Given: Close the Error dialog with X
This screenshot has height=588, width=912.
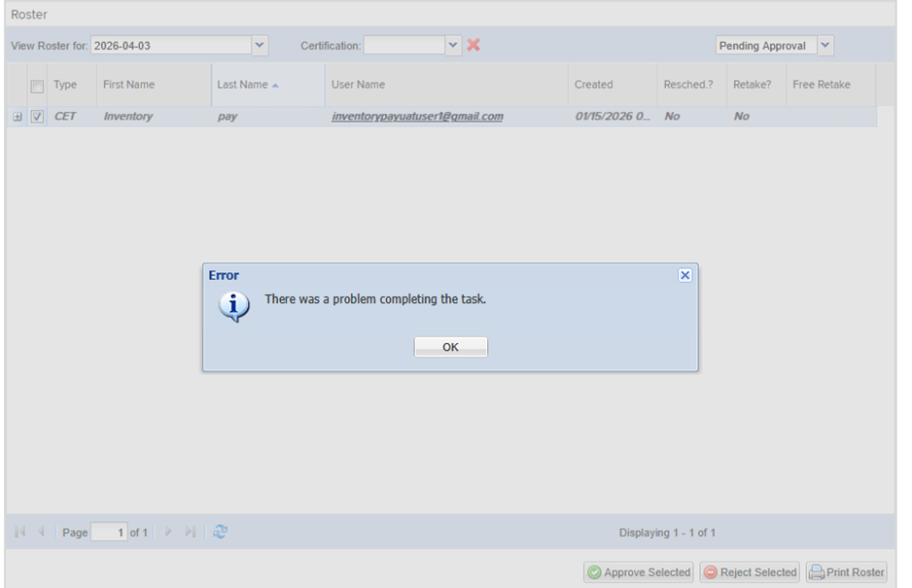Looking at the screenshot, I should click(684, 275).
